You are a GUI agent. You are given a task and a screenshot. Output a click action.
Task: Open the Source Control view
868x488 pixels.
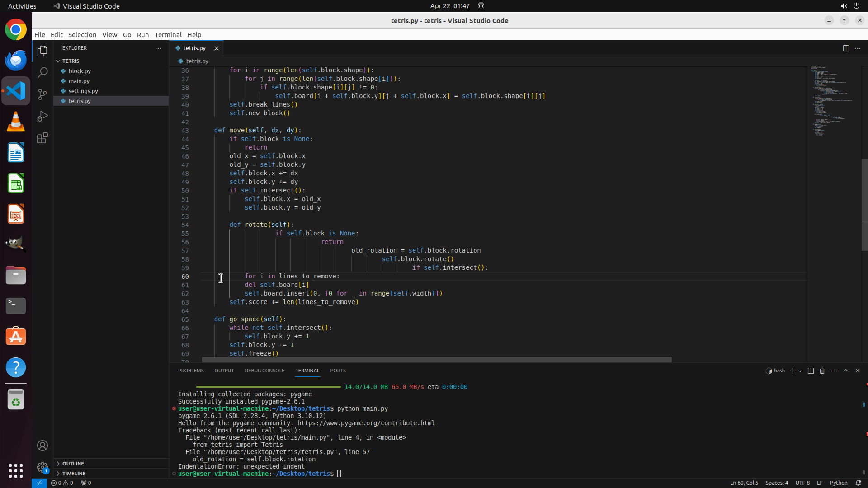coord(42,94)
